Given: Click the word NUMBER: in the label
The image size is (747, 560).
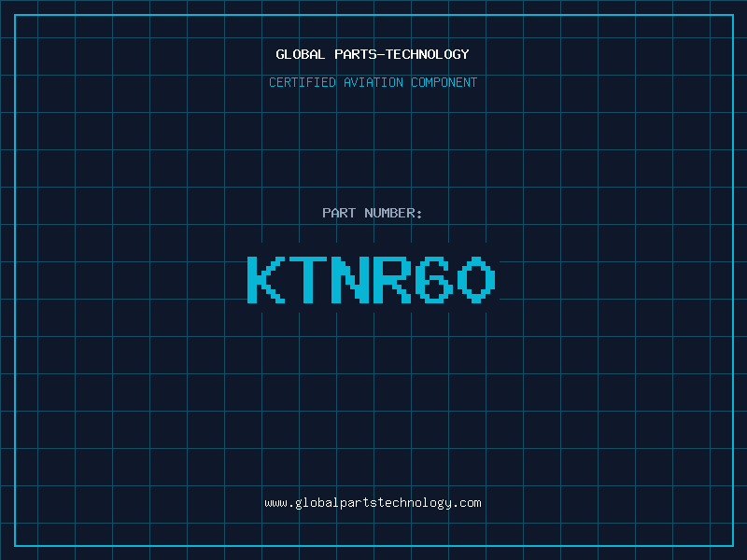Looking at the screenshot, I should pos(393,213).
